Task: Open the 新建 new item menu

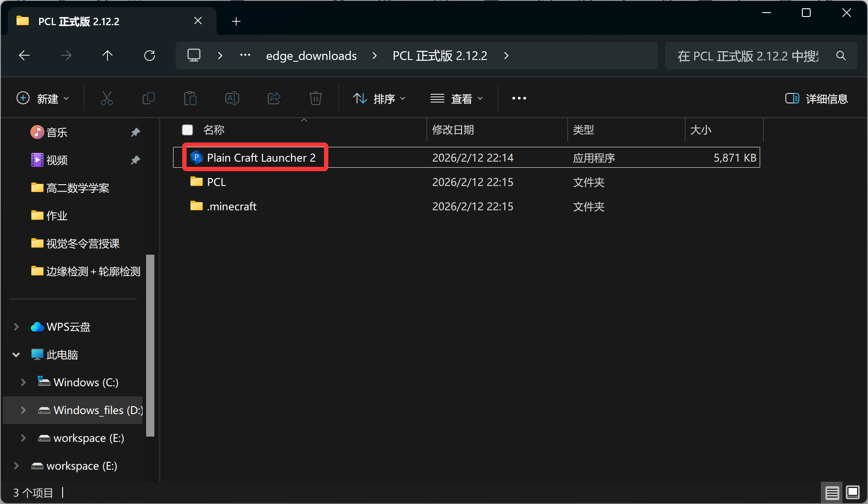Action: [x=43, y=99]
